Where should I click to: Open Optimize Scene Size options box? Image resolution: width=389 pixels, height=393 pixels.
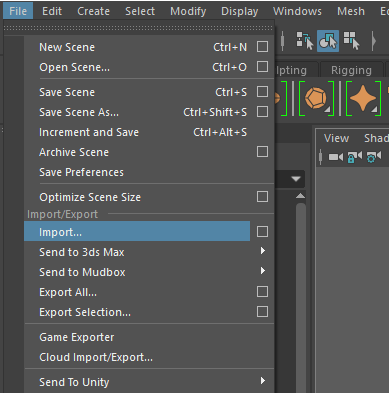click(x=262, y=197)
